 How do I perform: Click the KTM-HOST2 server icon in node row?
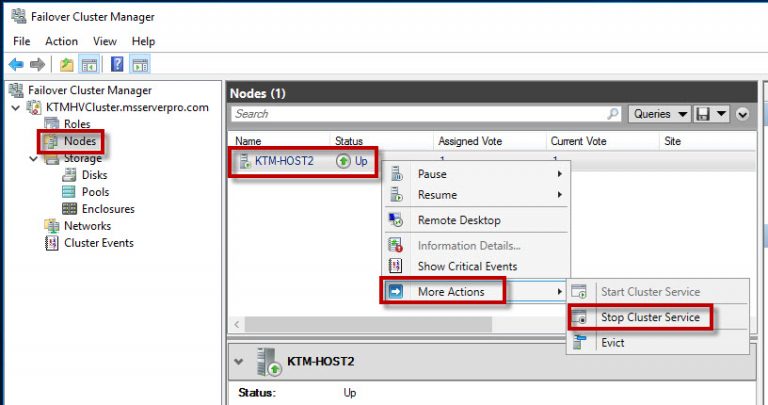[245, 161]
